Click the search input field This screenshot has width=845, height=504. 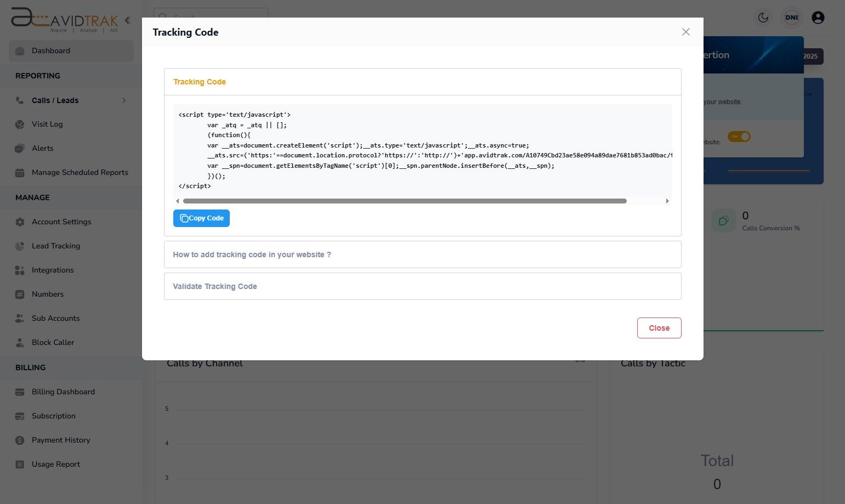tap(211, 17)
